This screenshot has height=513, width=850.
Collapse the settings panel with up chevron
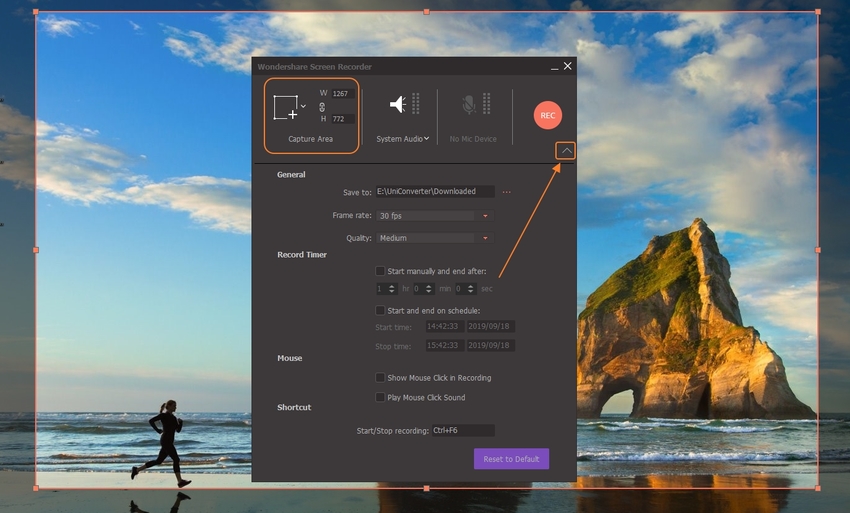(x=566, y=151)
